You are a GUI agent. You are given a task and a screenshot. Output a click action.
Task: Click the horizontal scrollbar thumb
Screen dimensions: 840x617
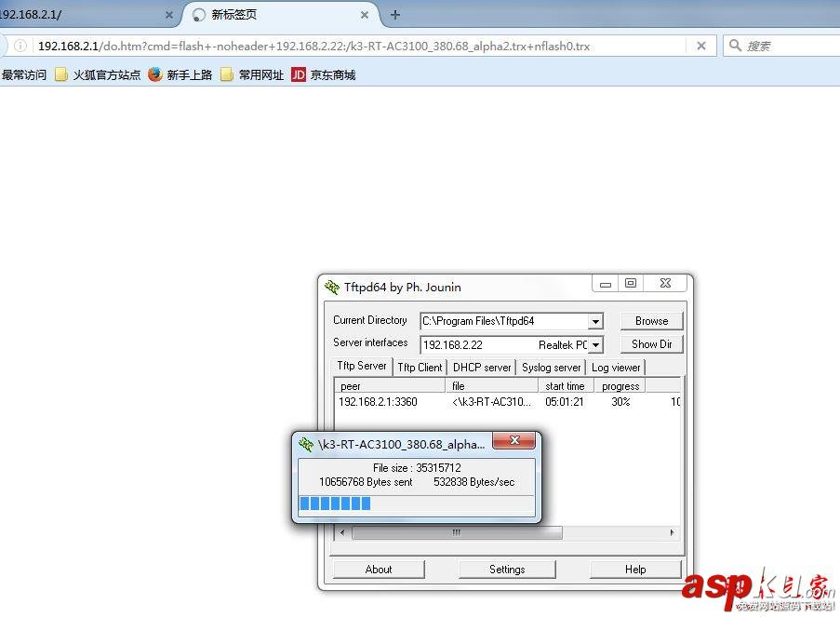click(457, 532)
